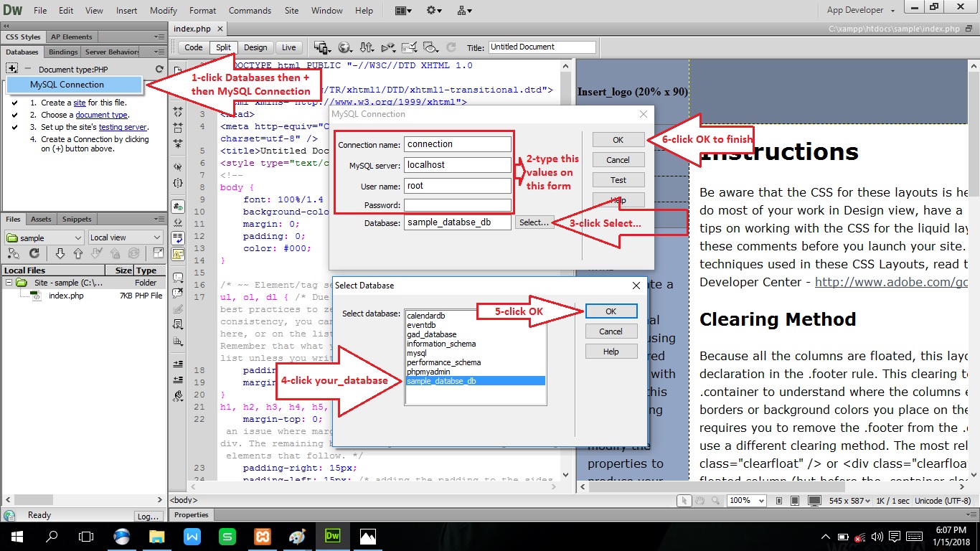This screenshot has width=980, height=551.
Task: Switch to Bindings tab
Action: (x=63, y=52)
